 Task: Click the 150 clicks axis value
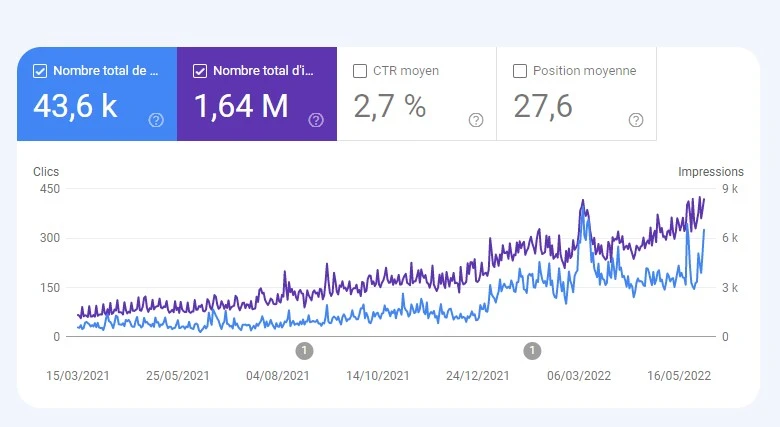(x=50, y=288)
